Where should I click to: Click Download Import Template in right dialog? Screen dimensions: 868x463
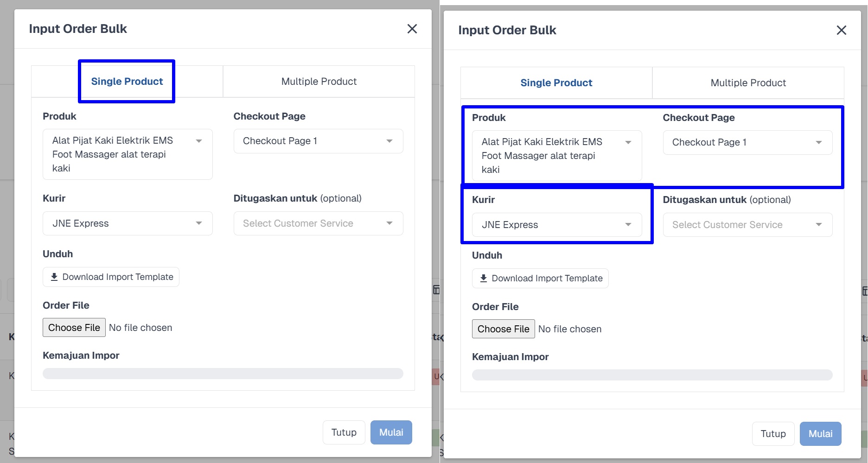[540, 279]
